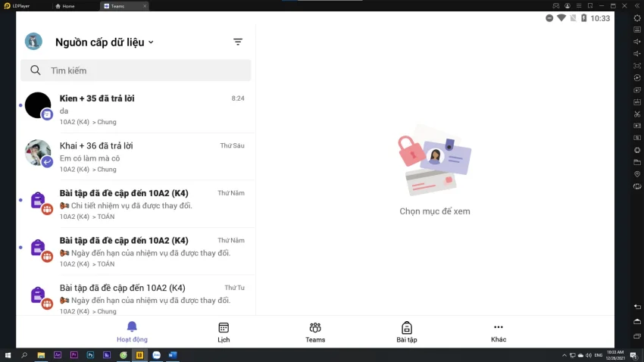Open Windows taskbar search
The height and width of the screenshot is (362, 644).
click(x=24, y=355)
